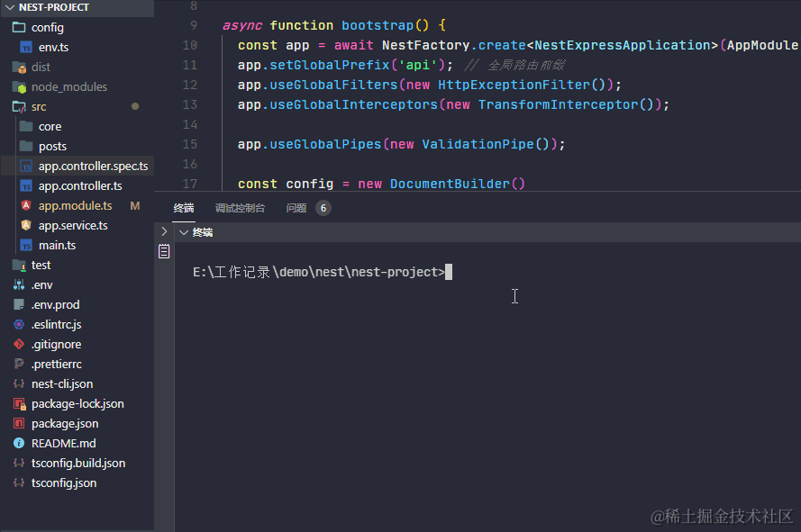The image size is (801, 532).
Task: Click the TS icon beside main.ts
Action: 26,246
